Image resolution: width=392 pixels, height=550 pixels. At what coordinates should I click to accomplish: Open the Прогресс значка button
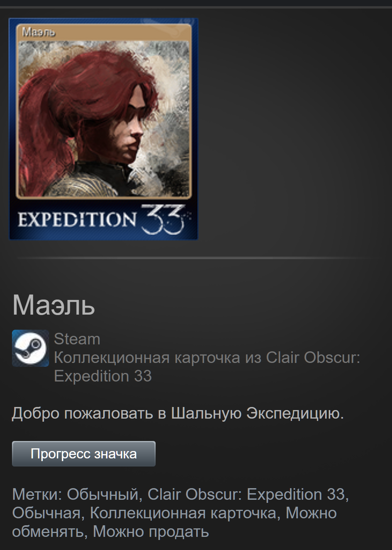click(84, 454)
